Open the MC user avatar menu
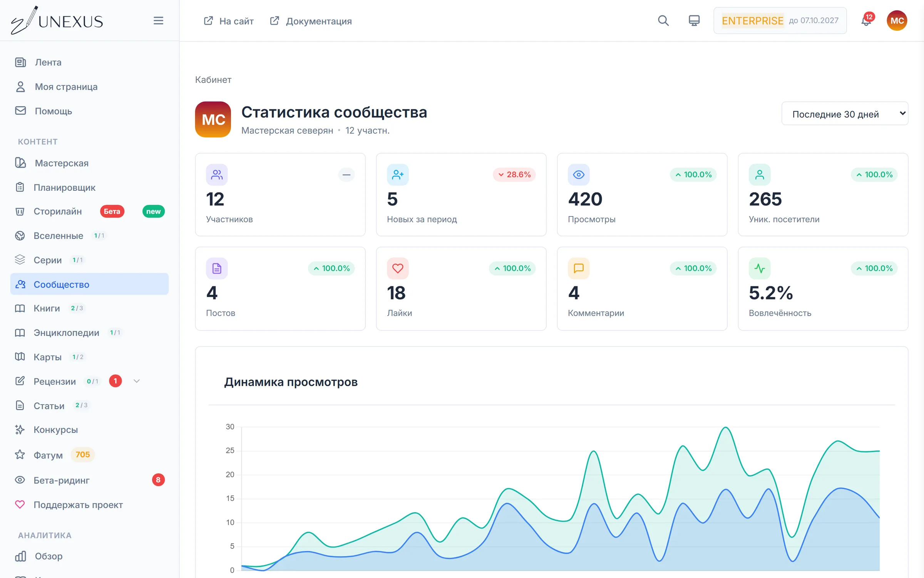The height and width of the screenshot is (578, 924). point(897,20)
